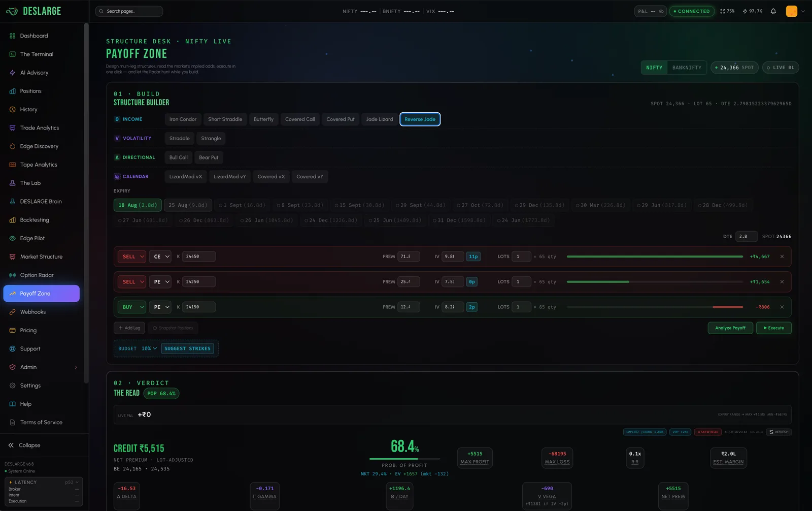Viewport: 812px width, 511px height.
Task: Open SELL side dropdown on 24450 leg
Action: (x=131, y=257)
